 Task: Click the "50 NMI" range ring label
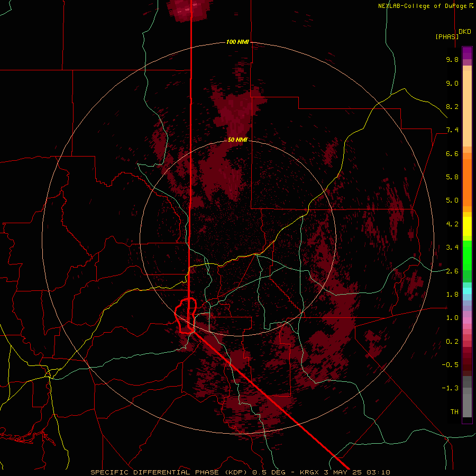pyautogui.click(x=237, y=140)
